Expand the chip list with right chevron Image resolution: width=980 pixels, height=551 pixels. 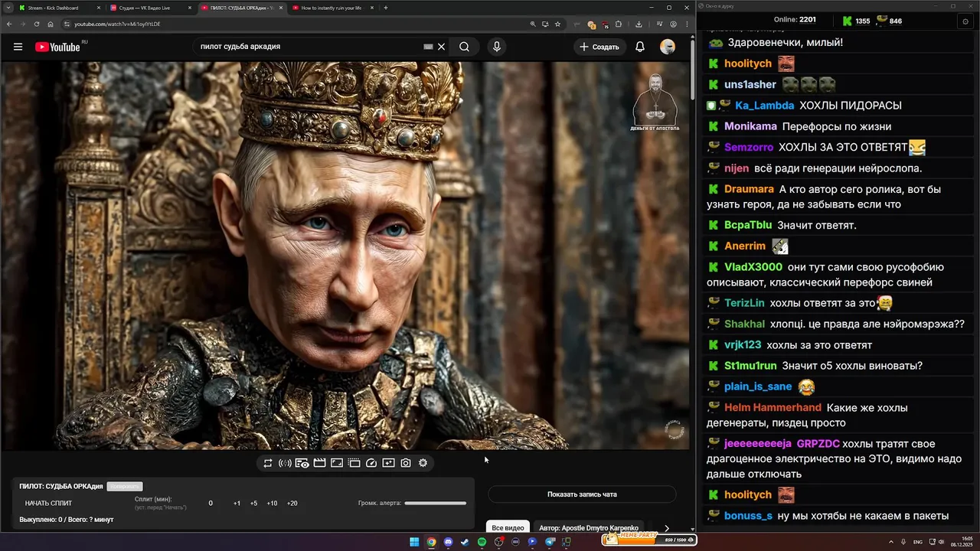(666, 528)
